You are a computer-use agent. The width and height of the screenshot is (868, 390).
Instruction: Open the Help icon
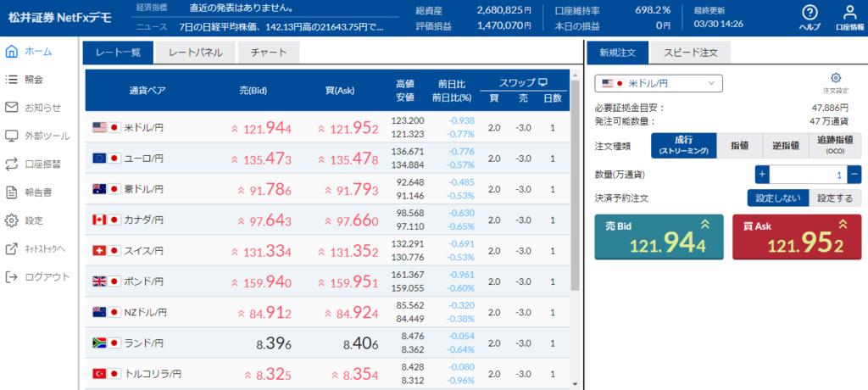click(810, 12)
